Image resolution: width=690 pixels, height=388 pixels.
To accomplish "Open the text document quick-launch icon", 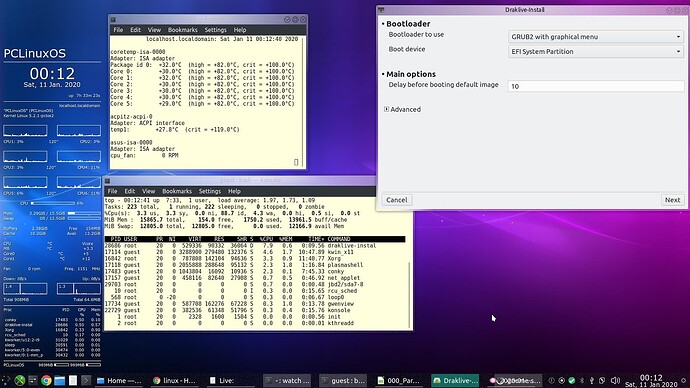I will pos(73,380).
